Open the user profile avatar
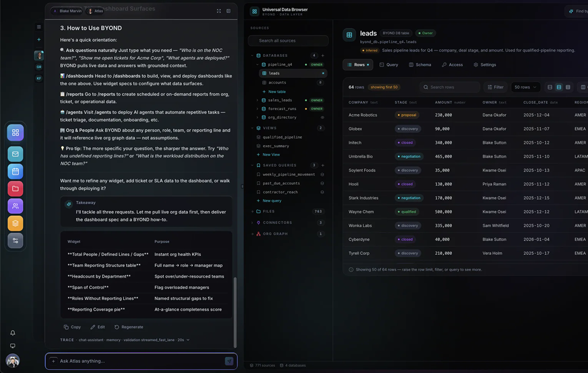 point(13,361)
